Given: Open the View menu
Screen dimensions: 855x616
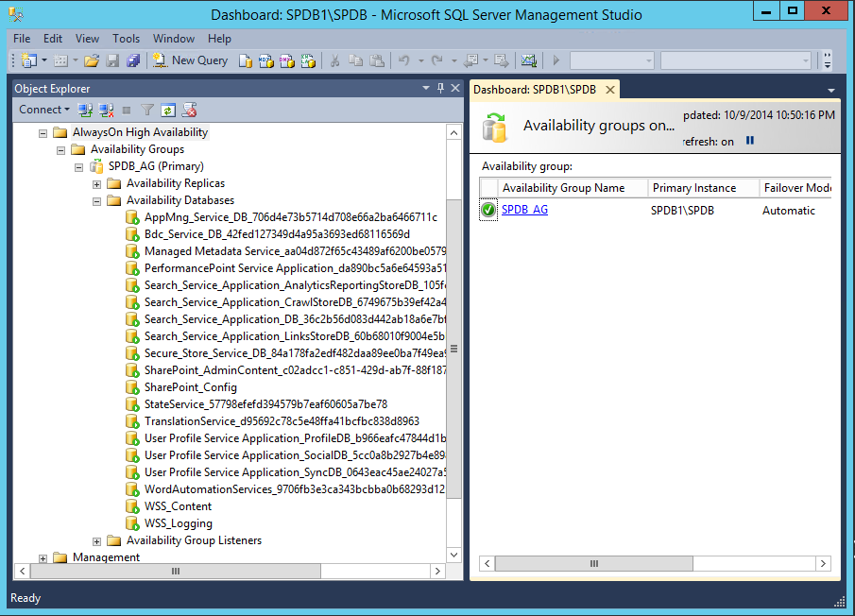Looking at the screenshot, I should (87, 39).
